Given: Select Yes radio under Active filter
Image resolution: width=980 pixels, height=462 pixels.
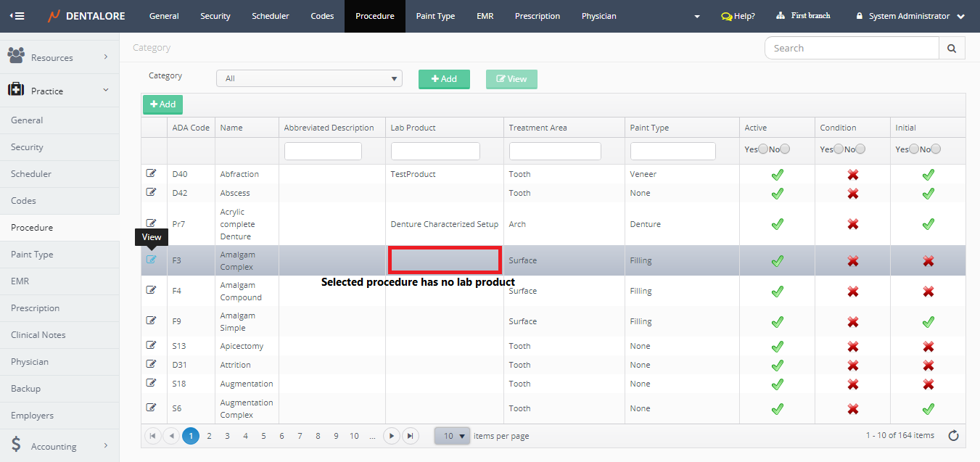Looking at the screenshot, I should tap(763, 149).
